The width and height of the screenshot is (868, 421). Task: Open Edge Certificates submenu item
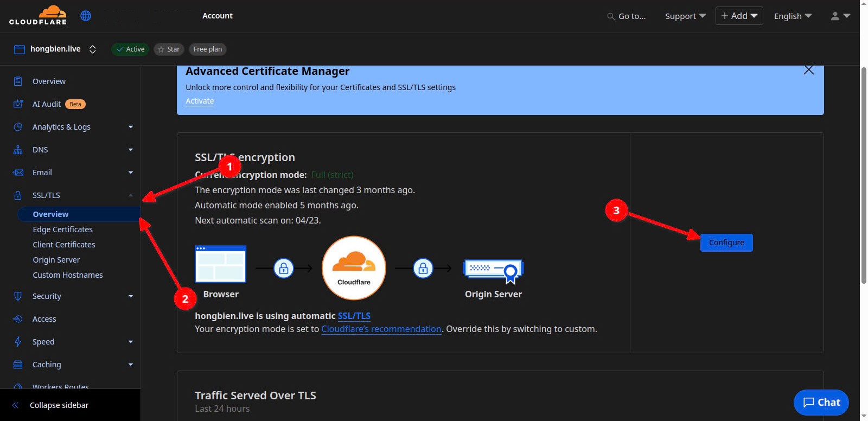[x=62, y=229]
